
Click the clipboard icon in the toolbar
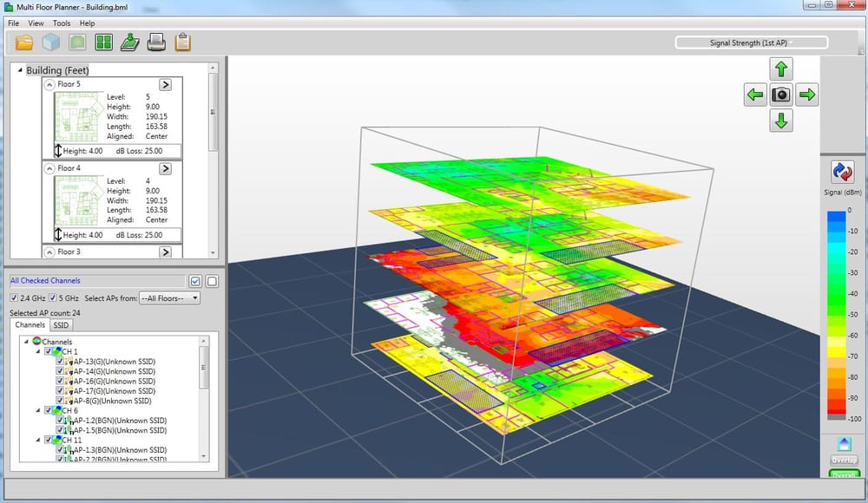point(182,42)
